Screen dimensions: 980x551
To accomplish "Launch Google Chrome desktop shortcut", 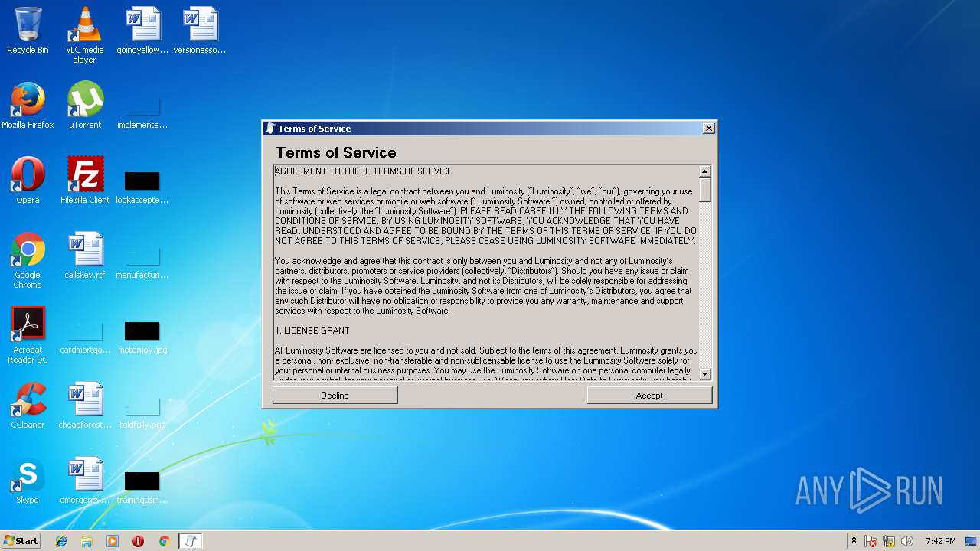I will (x=28, y=260).
